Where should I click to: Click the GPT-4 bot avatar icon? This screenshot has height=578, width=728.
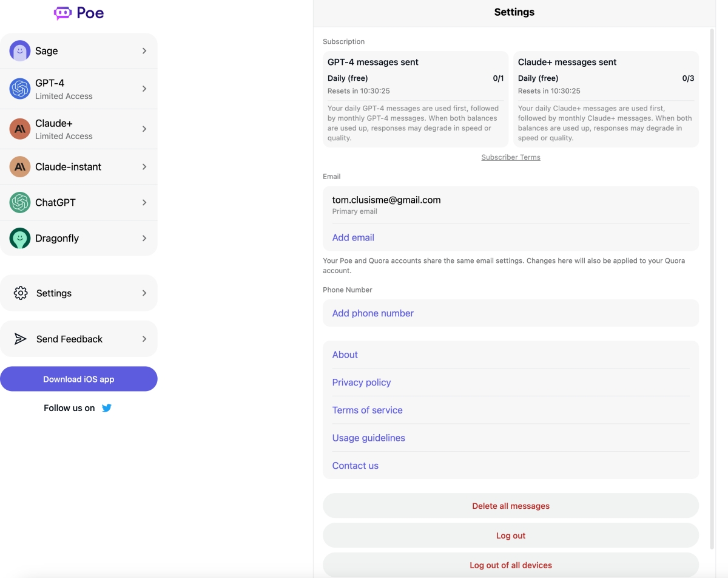pyautogui.click(x=20, y=89)
